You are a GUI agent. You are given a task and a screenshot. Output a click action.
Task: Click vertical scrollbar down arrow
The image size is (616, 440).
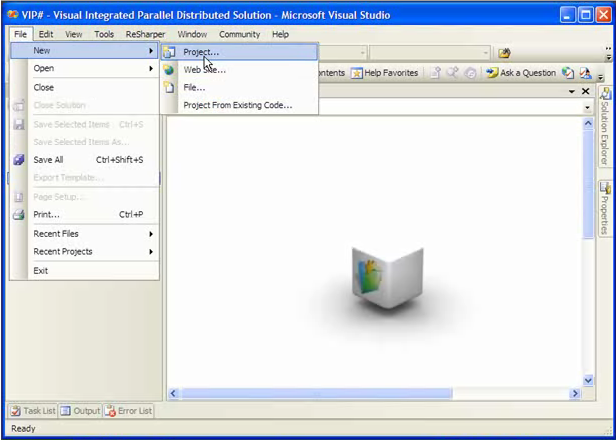pos(588,380)
